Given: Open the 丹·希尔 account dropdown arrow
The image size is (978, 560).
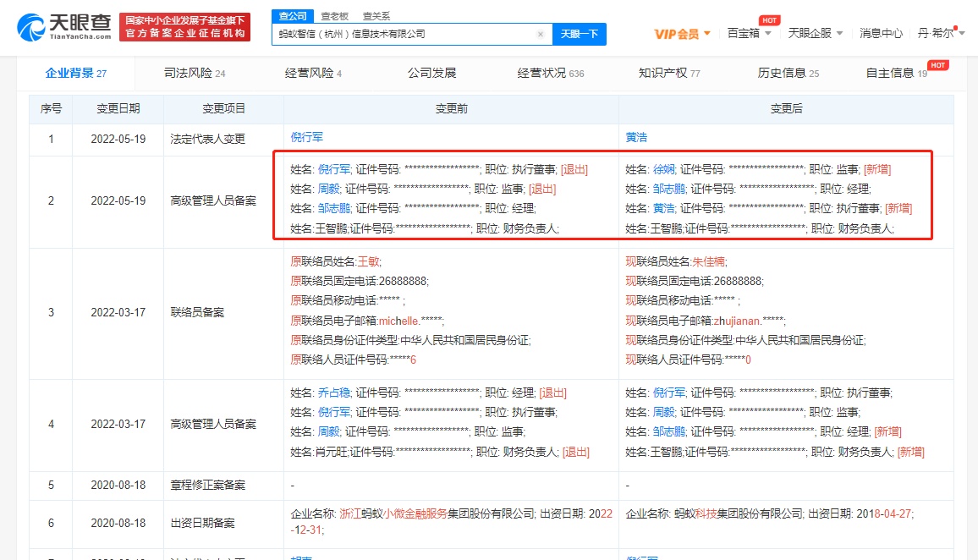Looking at the screenshot, I should tap(962, 33).
